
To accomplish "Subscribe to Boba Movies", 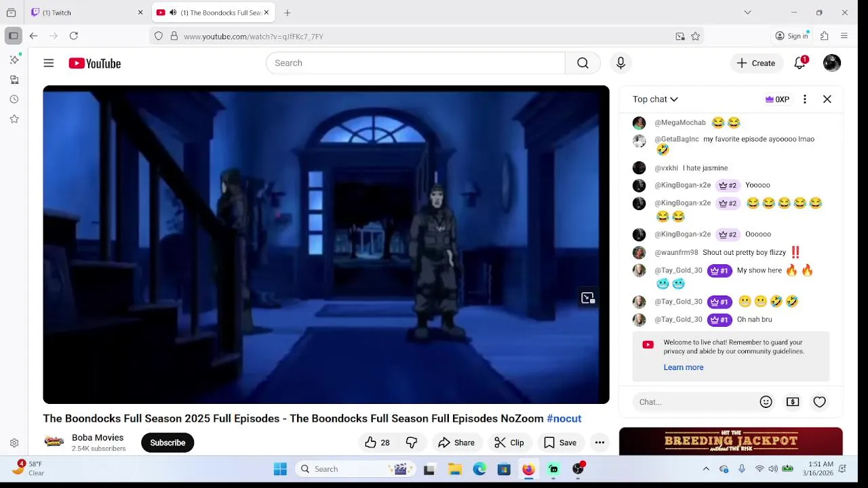I will click(167, 443).
